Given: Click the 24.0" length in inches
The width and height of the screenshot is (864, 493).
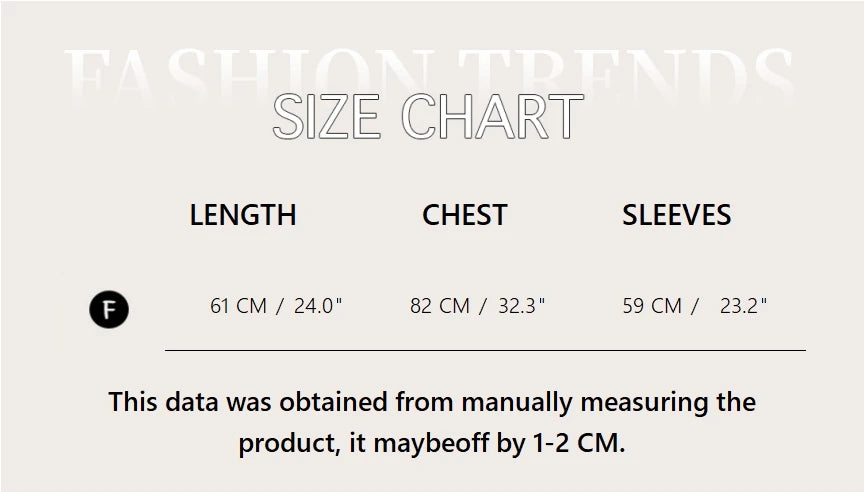Looking at the screenshot, I should pyautogui.click(x=318, y=306).
